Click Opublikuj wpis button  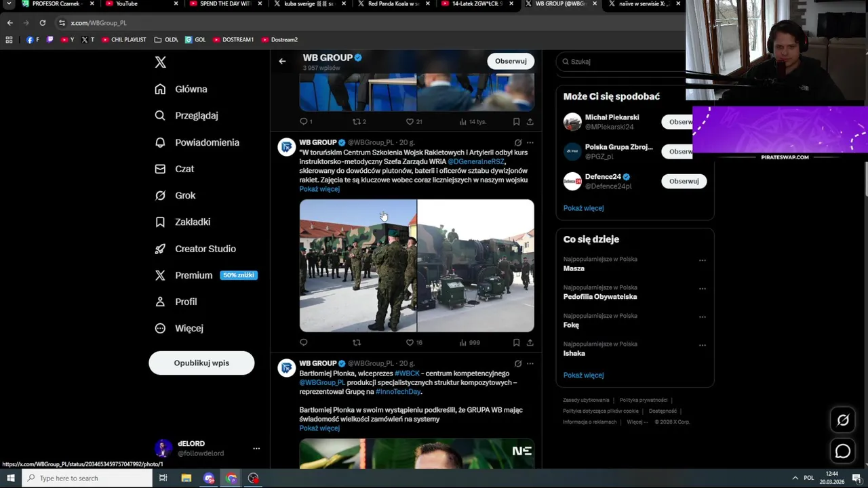point(201,363)
